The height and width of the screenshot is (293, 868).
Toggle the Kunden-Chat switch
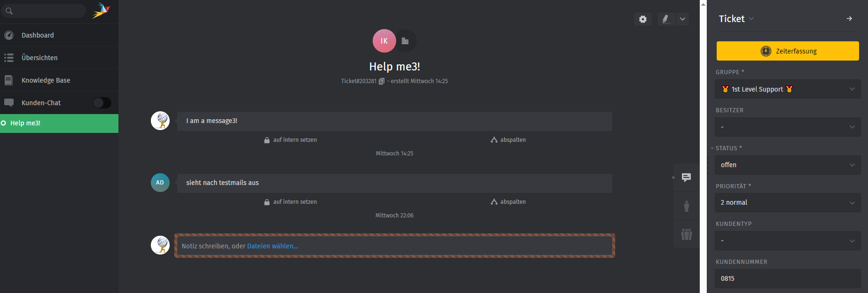click(102, 103)
